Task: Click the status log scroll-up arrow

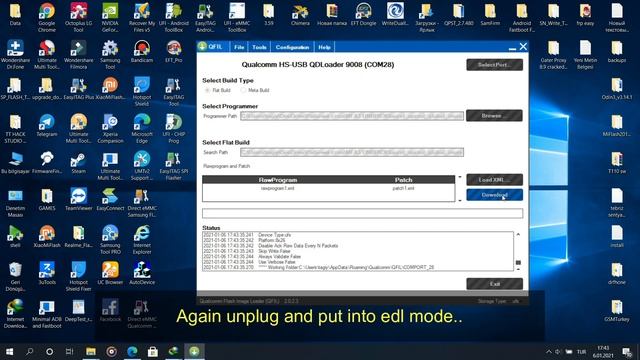Action: click(x=518, y=235)
